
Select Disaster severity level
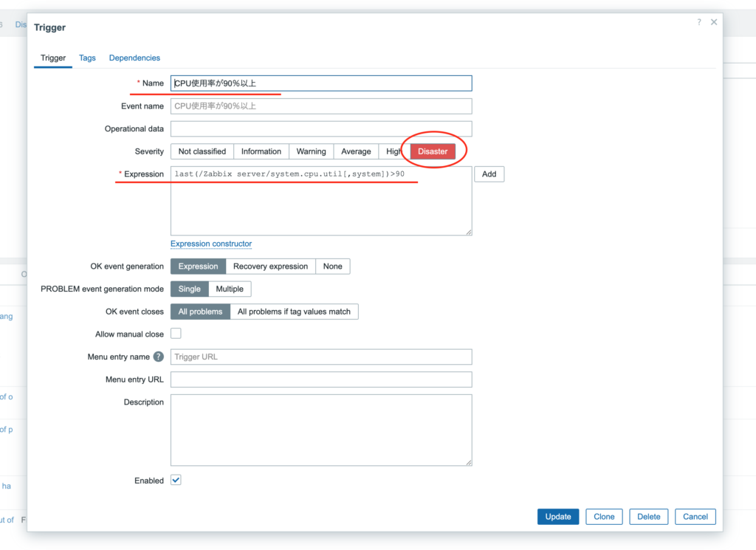click(x=433, y=151)
